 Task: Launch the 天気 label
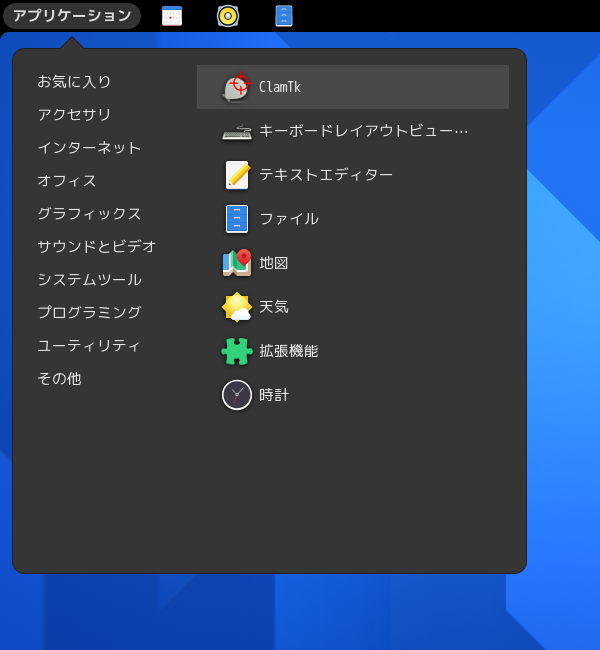tap(274, 307)
